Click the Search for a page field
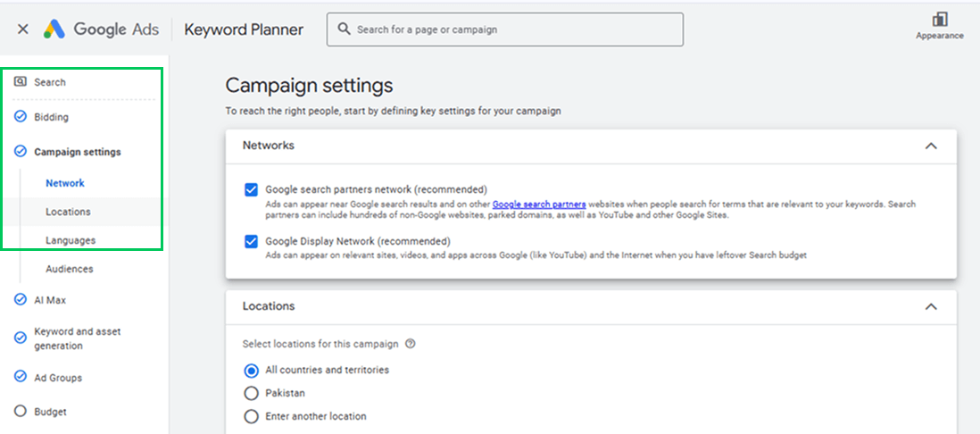Image resolution: width=980 pixels, height=434 pixels. (x=505, y=29)
